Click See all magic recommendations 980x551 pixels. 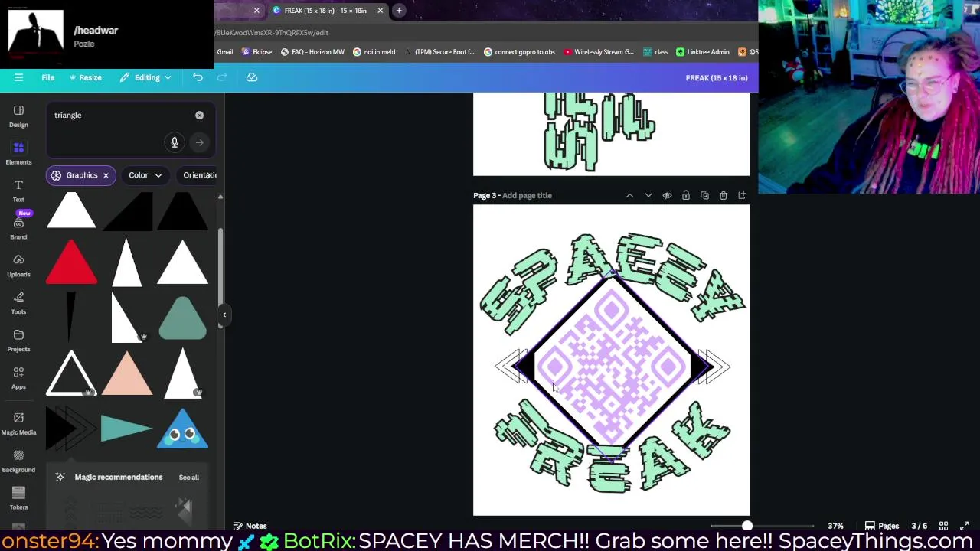(188, 478)
